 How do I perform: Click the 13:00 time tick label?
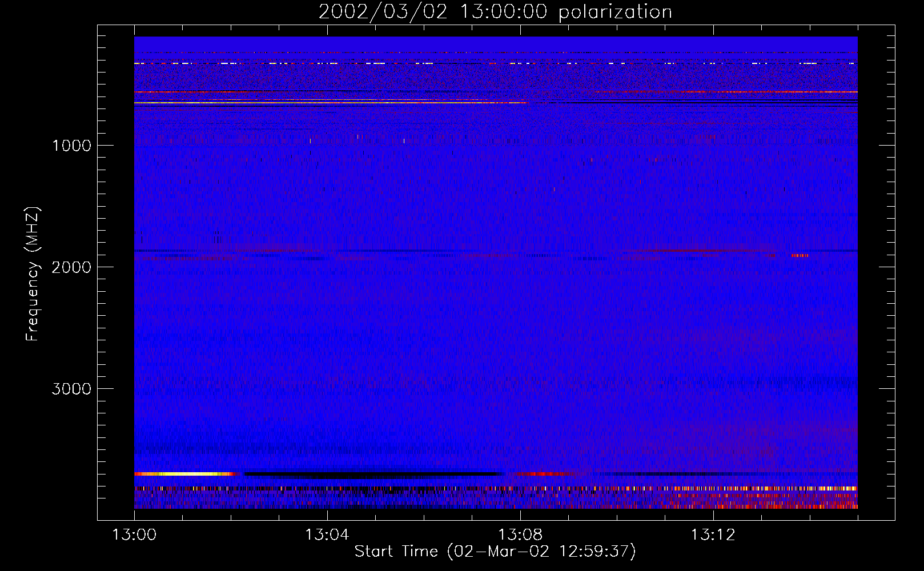[134, 535]
